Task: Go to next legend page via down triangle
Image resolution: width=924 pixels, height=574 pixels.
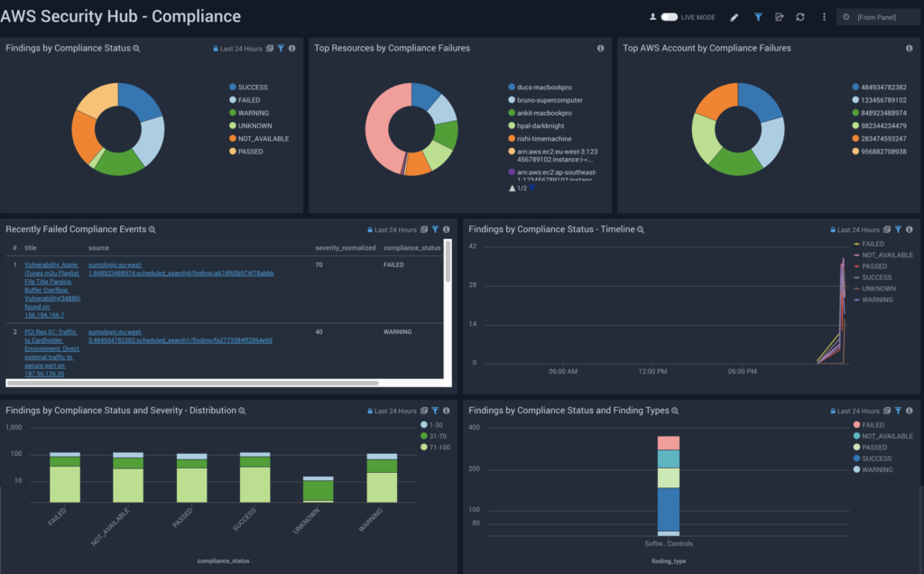Action: (532, 188)
